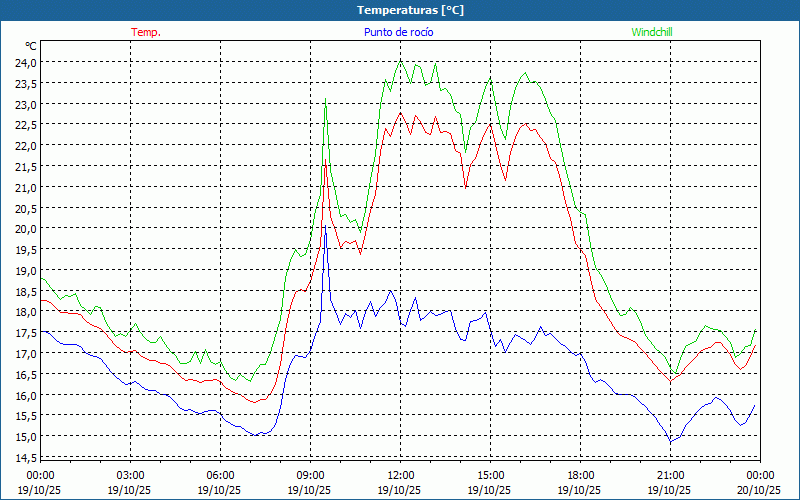The image size is (800, 500).
Task: Click the blue dew point spike peak after 09:00
Action: pyautogui.click(x=325, y=230)
